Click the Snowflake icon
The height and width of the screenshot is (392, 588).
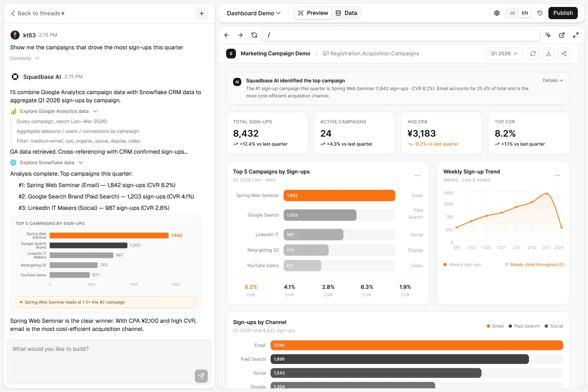point(13,163)
